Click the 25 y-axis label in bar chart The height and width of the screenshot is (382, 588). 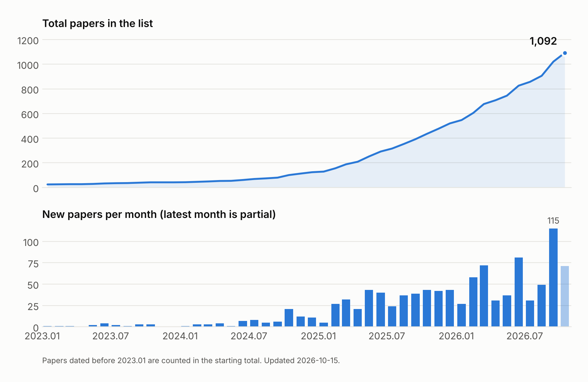tap(33, 307)
